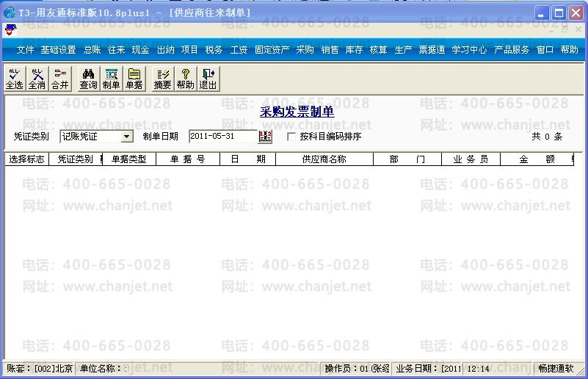The height and width of the screenshot is (379, 588).
Task: Open calendar picker beside 制单日期 field
Action: coord(265,136)
